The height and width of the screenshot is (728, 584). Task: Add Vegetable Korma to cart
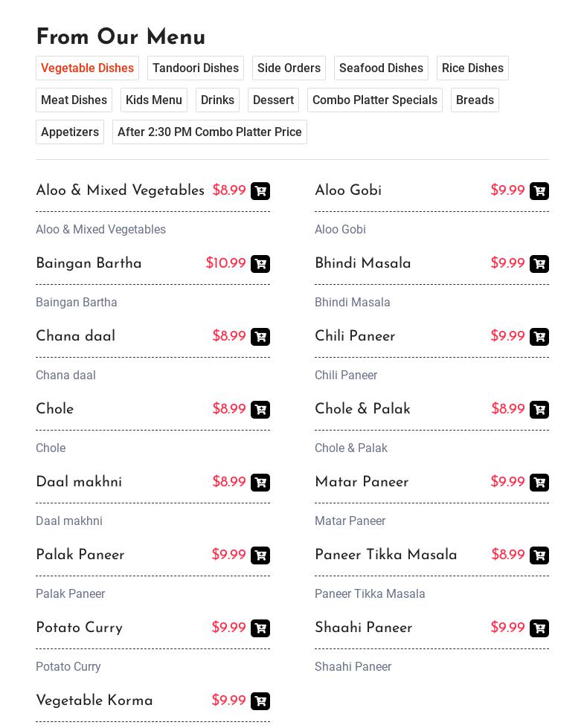coord(260,701)
